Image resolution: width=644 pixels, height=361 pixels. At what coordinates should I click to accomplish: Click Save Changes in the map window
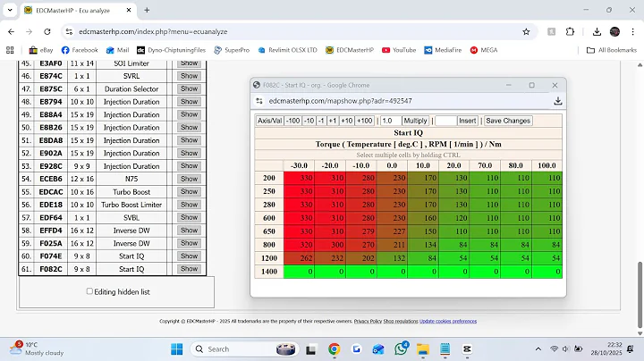tap(508, 121)
